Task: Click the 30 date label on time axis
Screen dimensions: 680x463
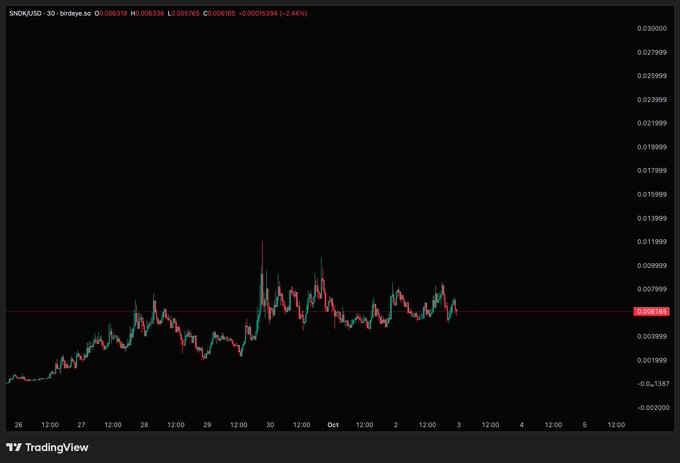Action: 270,425
